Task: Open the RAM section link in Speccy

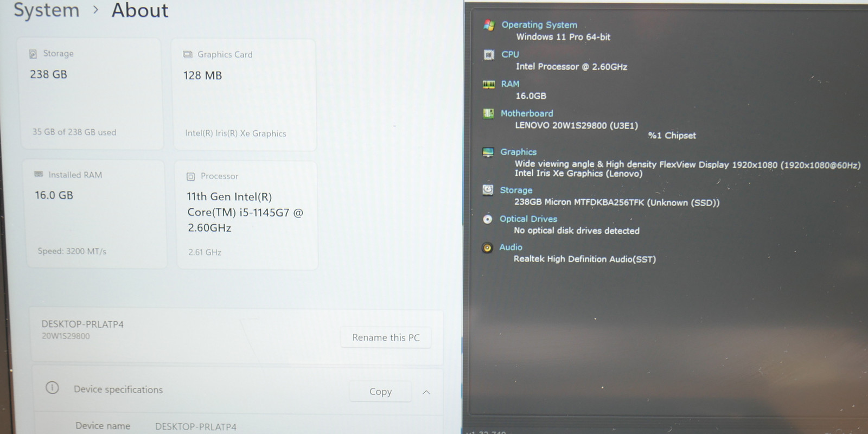Action: coord(510,84)
